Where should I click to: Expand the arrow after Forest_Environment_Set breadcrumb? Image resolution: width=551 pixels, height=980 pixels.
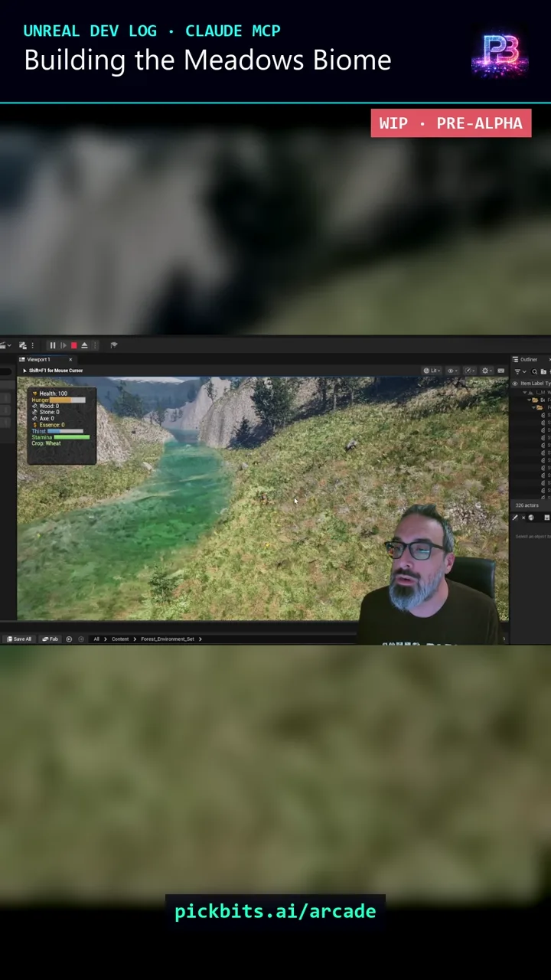pyautogui.click(x=200, y=639)
